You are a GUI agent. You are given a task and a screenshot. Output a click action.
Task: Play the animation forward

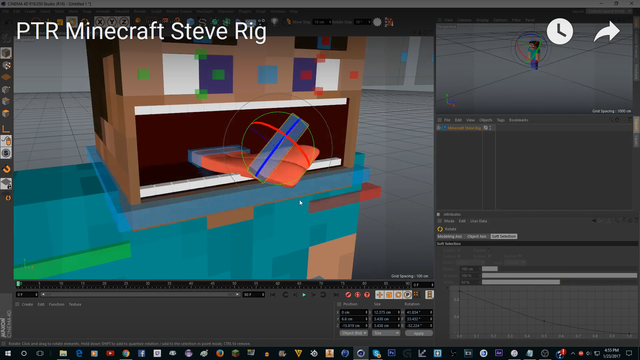(304, 295)
